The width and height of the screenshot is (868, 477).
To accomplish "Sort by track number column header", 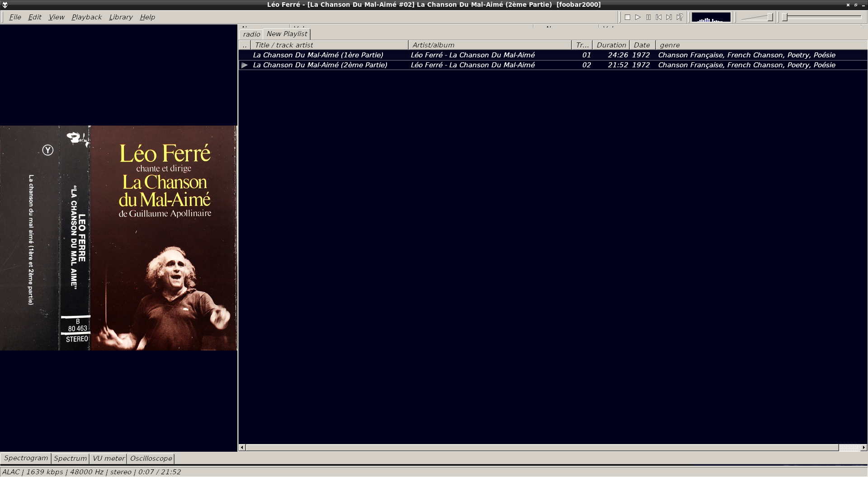I will 582,45.
